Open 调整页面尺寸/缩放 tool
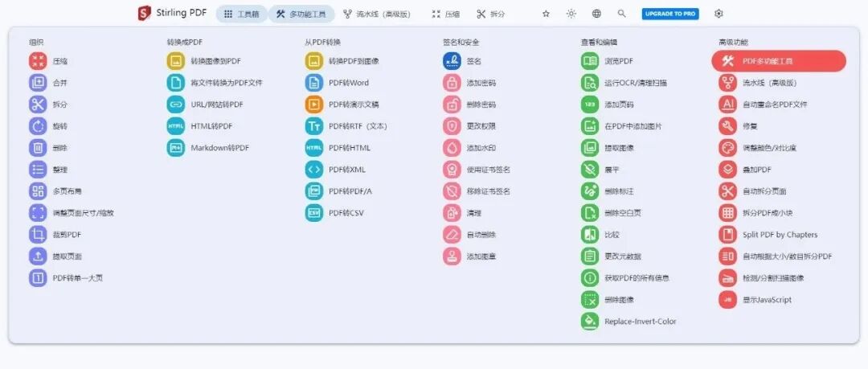Viewport: 868px width, 369px height. point(72,213)
